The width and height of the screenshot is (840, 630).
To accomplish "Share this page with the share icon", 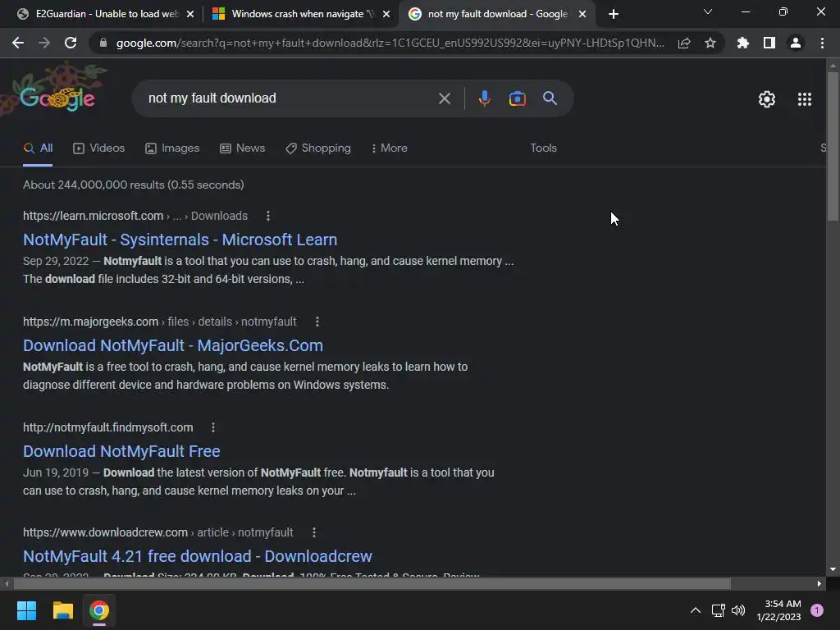I will point(684,43).
